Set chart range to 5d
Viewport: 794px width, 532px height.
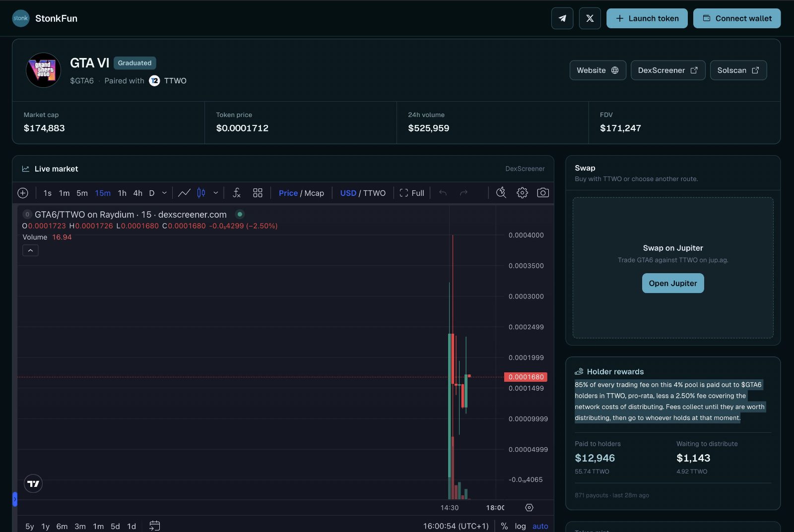click(x=115, y=526)
